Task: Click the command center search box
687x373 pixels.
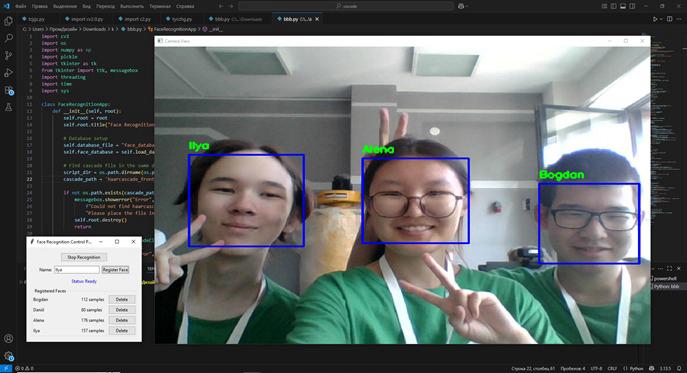Action: pyautogui.click(x=346, y=6)
